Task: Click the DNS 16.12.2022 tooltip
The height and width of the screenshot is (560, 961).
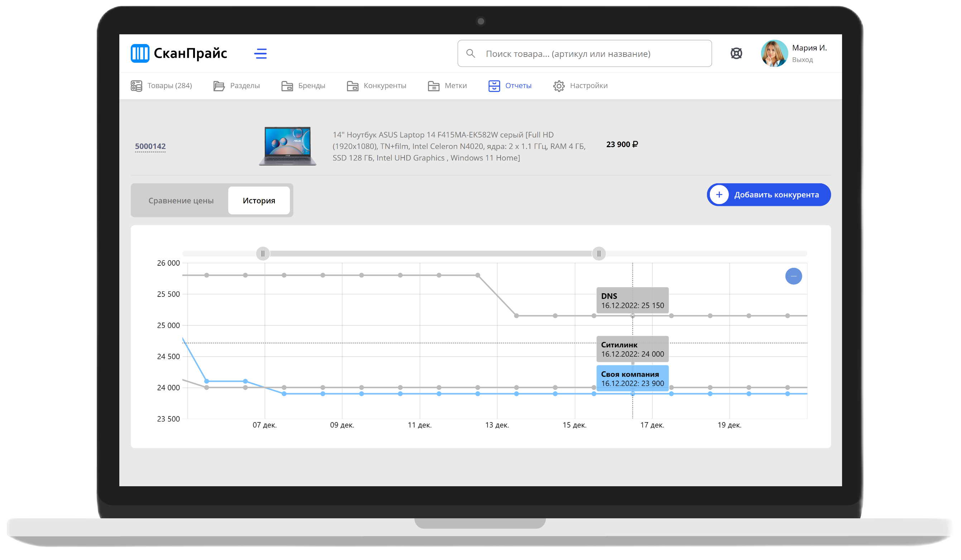Action: pyautogui.click(x=632, y=300)
